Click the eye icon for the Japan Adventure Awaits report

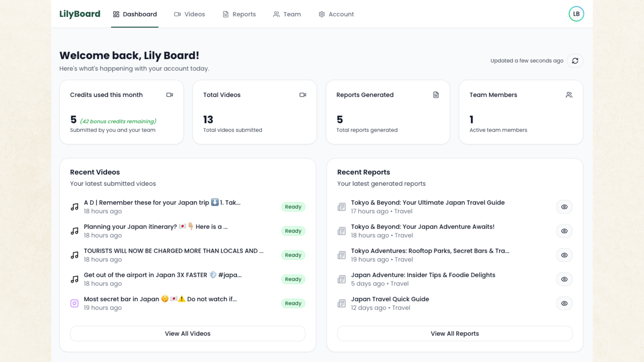pos(564,231)
